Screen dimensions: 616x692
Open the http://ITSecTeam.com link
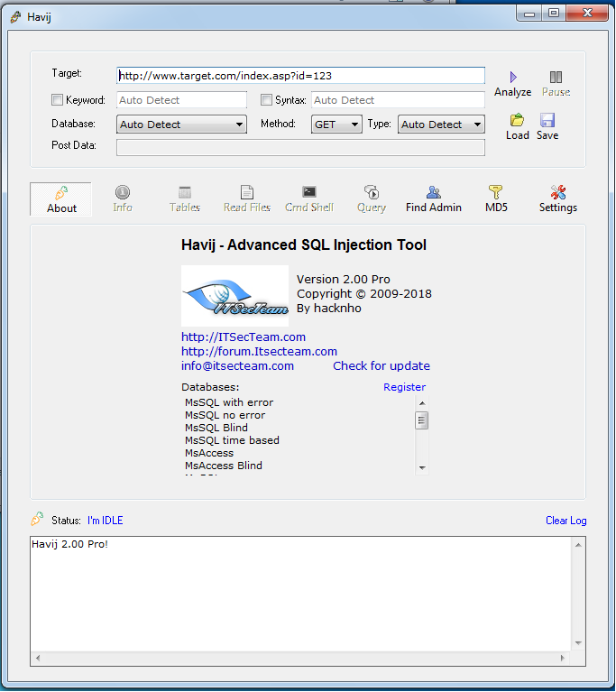(x=244, y=337)
